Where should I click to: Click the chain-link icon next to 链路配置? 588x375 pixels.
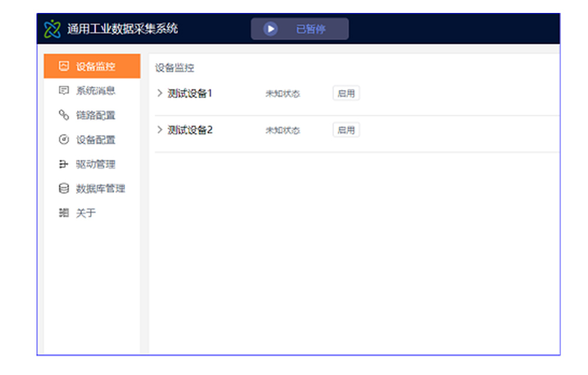click(64, 115)
